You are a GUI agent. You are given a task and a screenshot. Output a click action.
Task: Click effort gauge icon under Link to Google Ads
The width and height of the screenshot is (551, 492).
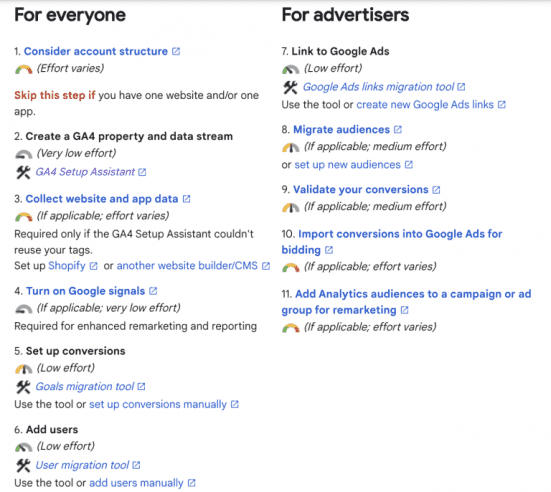[x=291, y=69]
